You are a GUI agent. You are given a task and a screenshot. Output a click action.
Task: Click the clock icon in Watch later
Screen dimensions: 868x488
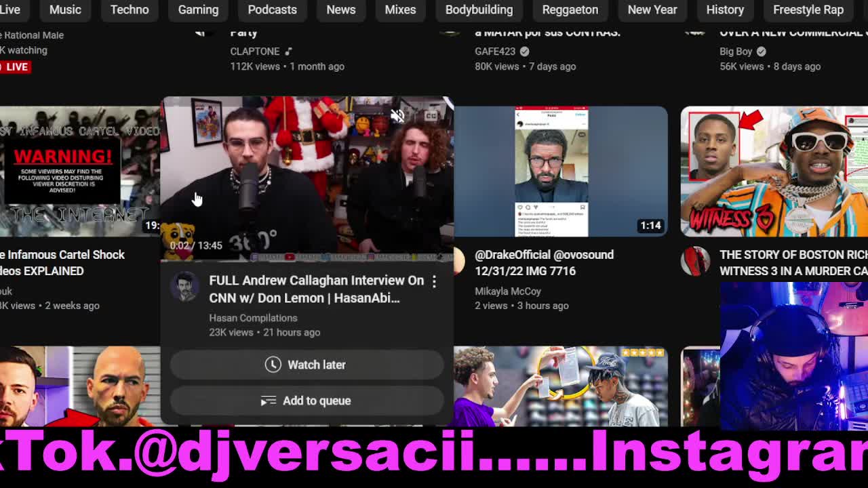click(273, 365)
